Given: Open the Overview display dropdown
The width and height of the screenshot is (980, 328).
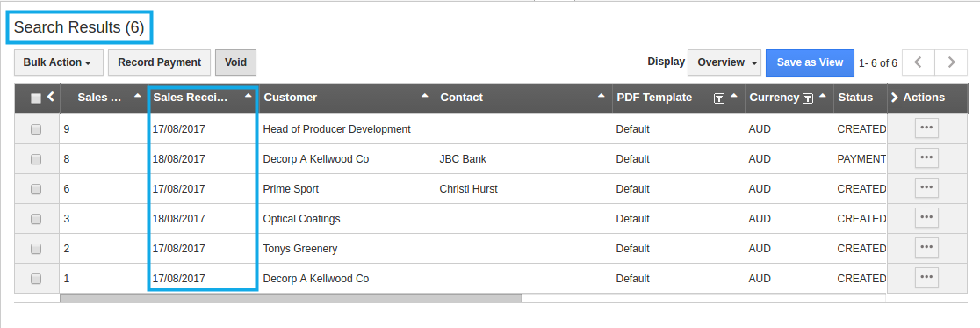Looking at the screenshot, I should [x=724, y=62].
